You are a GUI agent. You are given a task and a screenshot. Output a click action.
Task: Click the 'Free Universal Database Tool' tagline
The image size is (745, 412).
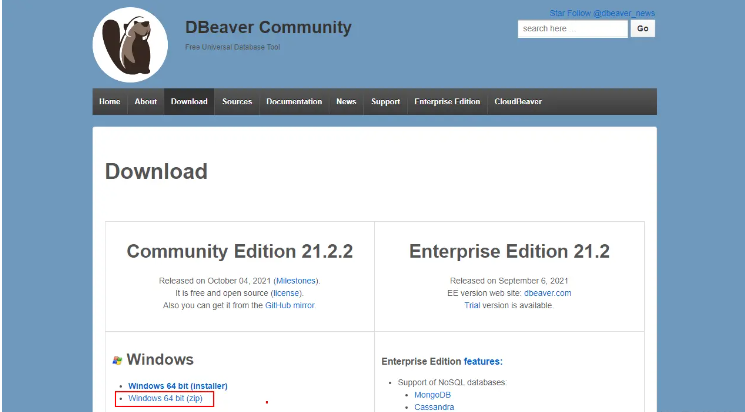232,47
